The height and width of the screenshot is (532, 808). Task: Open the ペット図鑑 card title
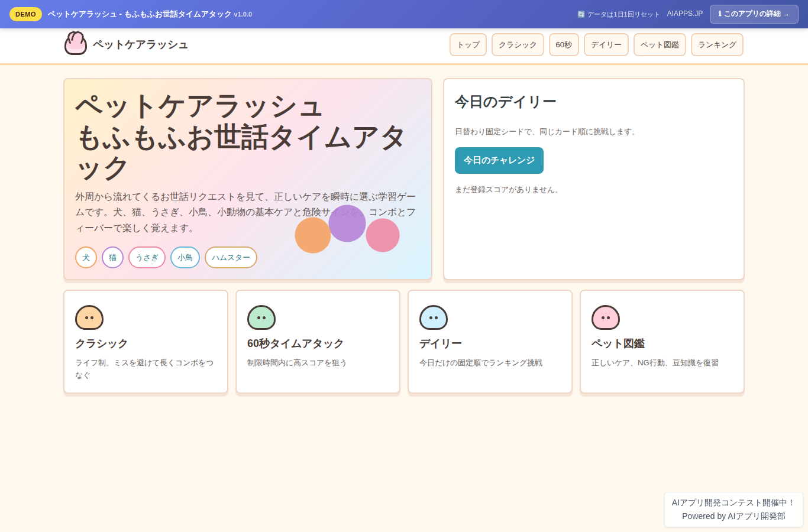618,343
